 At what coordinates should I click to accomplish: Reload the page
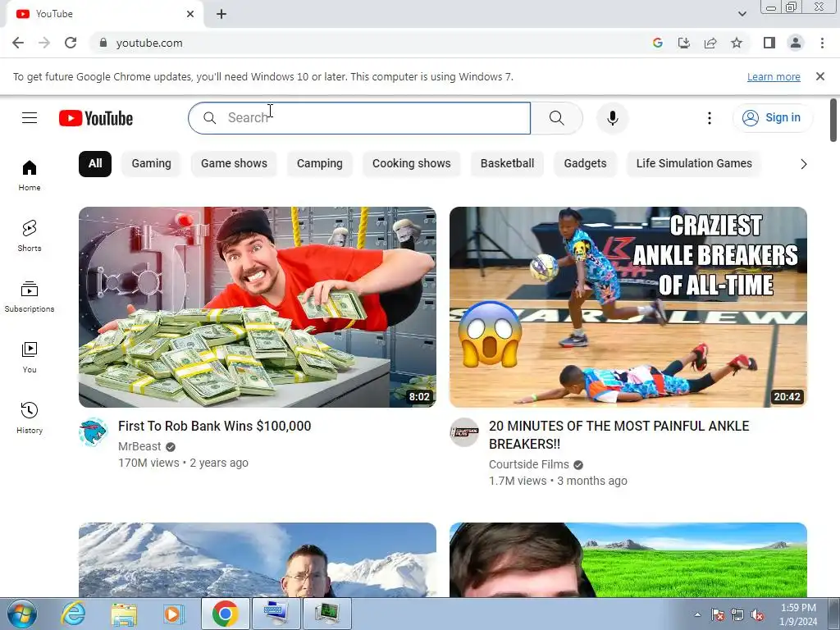click(71, 43)
